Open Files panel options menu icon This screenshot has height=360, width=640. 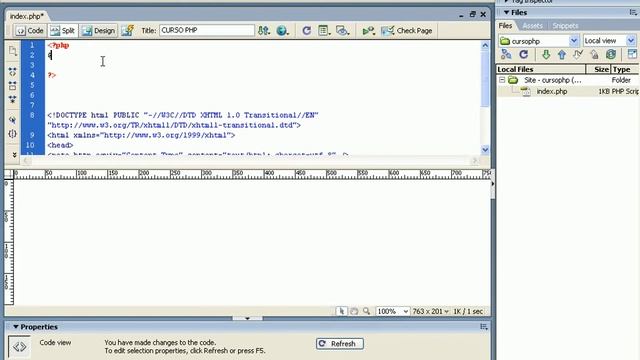[x=633, y=13]
